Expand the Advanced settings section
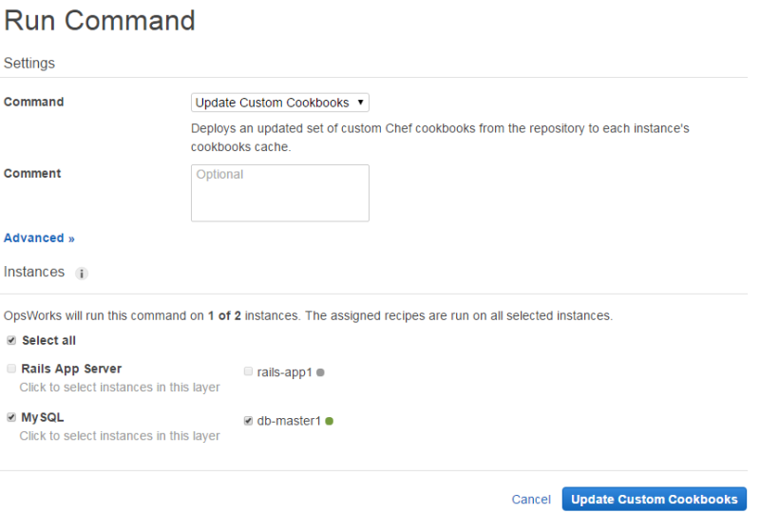The height and width of the screenshot is (532, 760). click(39, 238)
